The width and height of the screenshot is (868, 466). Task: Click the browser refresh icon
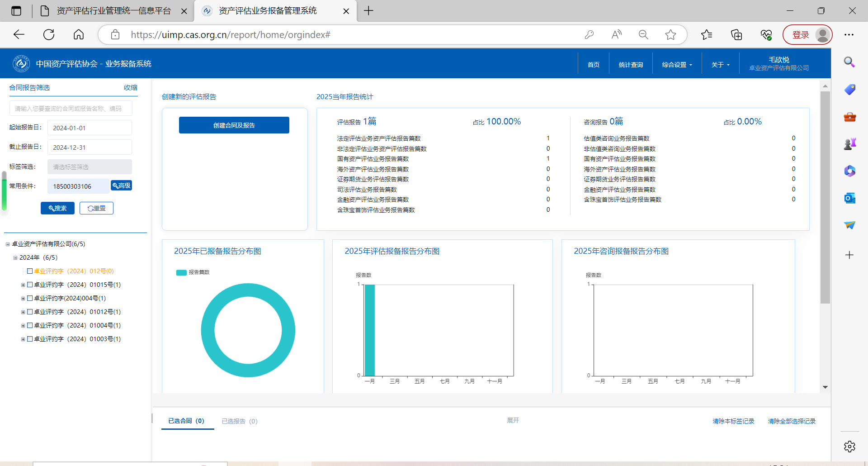pos(49,35)
